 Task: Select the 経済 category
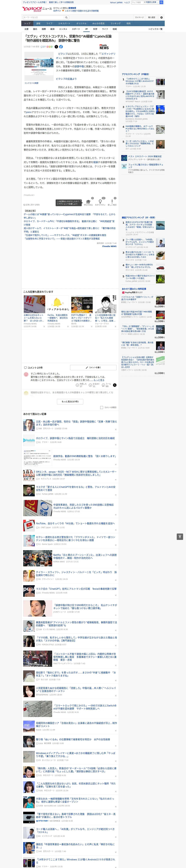click(52, 29)
